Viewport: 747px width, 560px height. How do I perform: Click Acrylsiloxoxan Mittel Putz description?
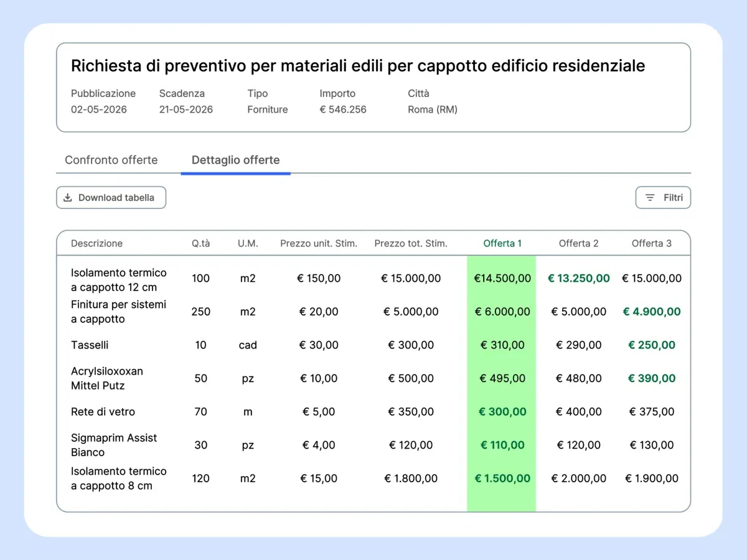[107, 378]
